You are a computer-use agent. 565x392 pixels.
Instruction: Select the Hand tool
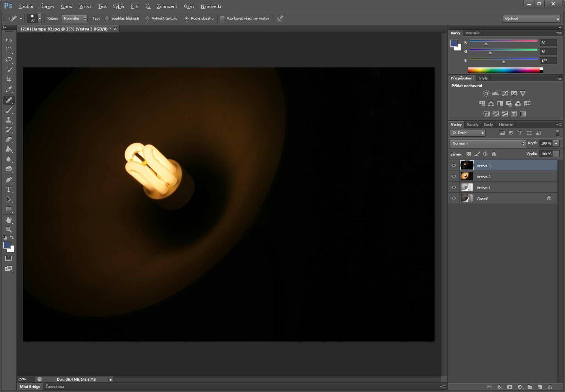[x=8, y=220]
